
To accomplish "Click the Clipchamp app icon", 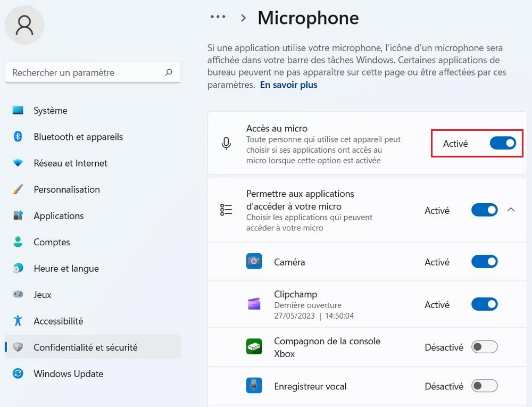I will pyautogui.click(x=254, y=304).
